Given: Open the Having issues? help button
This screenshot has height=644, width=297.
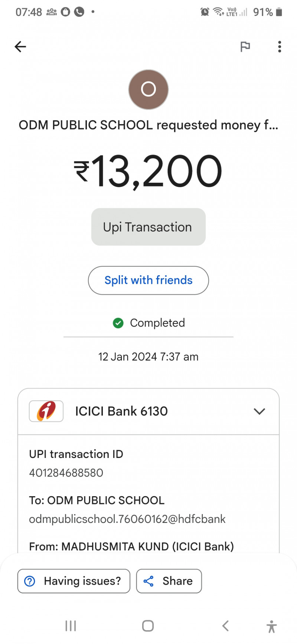Looking at the screenshot, I should (74, 581).
